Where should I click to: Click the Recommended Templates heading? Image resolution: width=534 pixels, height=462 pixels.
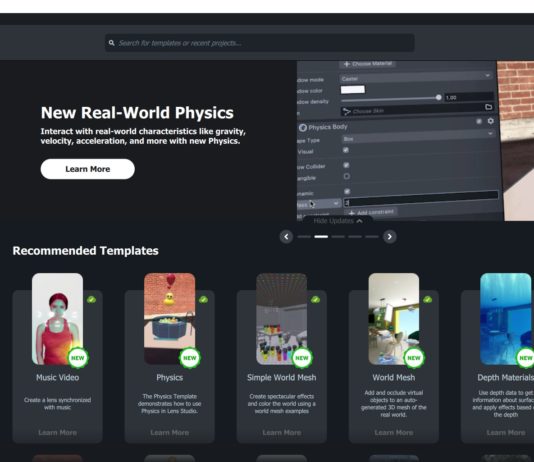[85, 251]
